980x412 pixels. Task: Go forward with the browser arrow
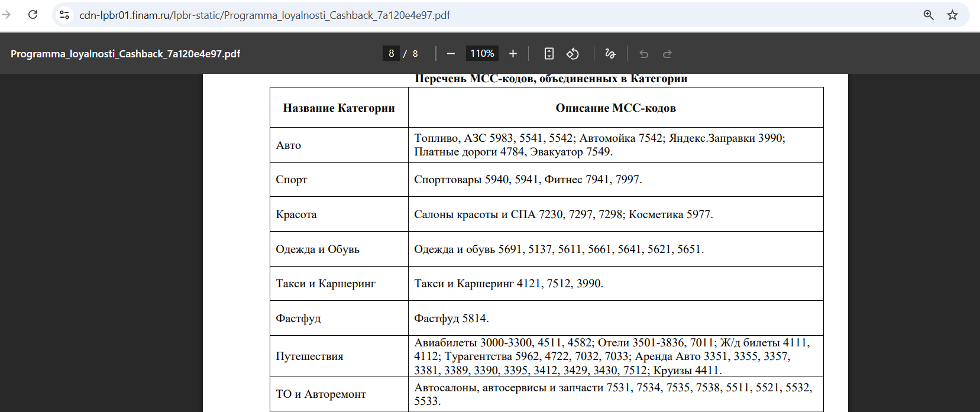7,15
